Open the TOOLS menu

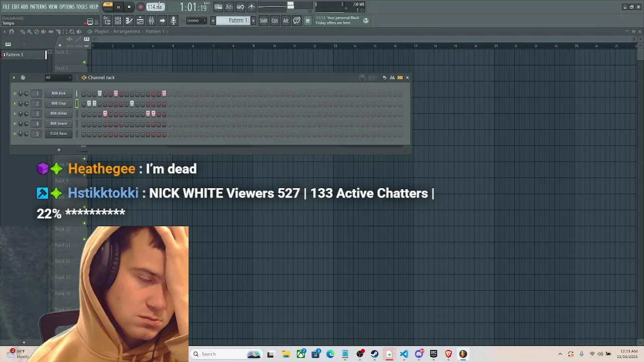tap(82, 7)
